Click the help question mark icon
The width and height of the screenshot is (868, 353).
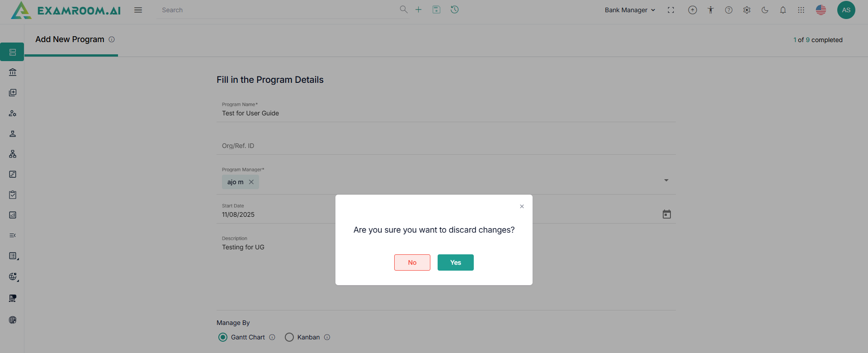[729, 10]
